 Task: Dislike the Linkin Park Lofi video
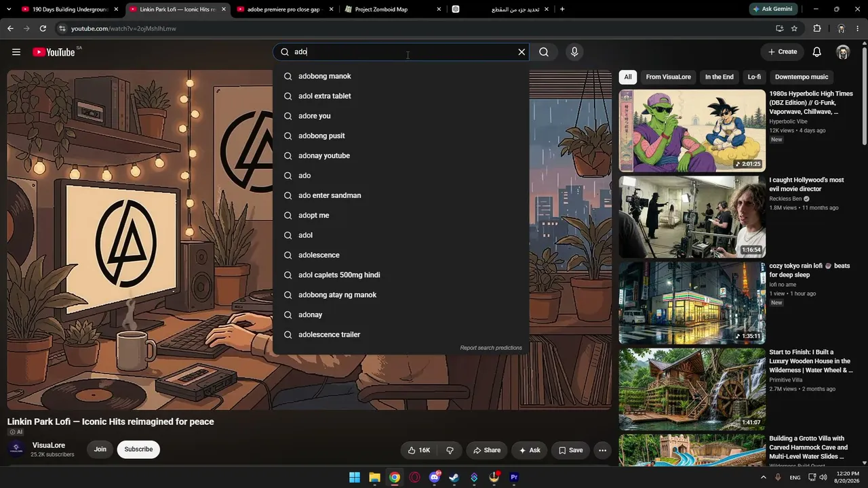[x=450, y=450]
